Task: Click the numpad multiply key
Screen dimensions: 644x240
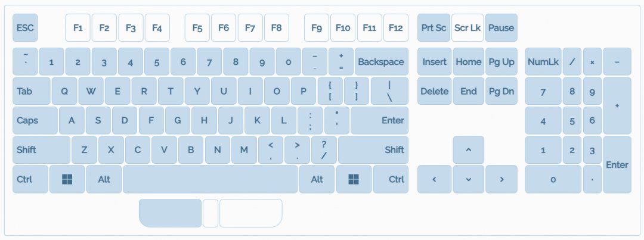Action: [592, 62]
